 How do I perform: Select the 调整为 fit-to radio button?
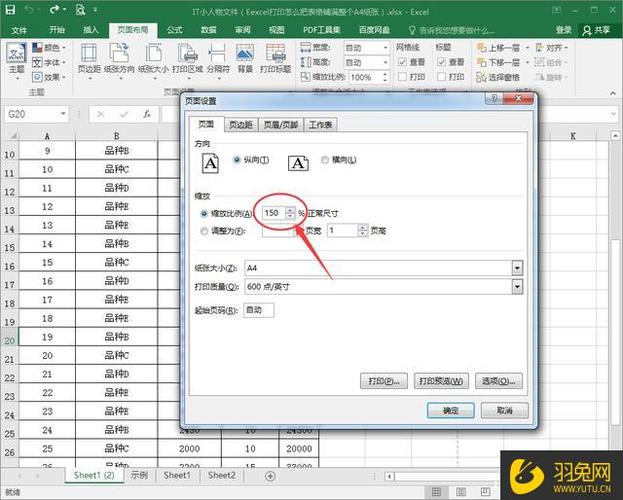tap(204, 231)
